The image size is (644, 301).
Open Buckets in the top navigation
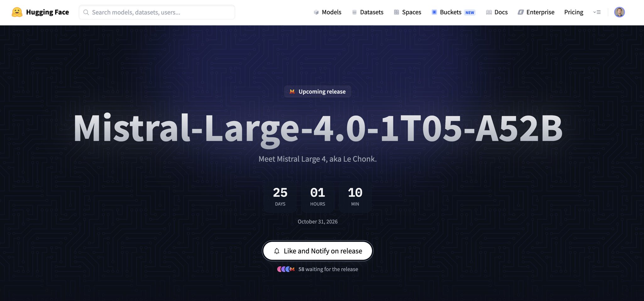point(451,12)
